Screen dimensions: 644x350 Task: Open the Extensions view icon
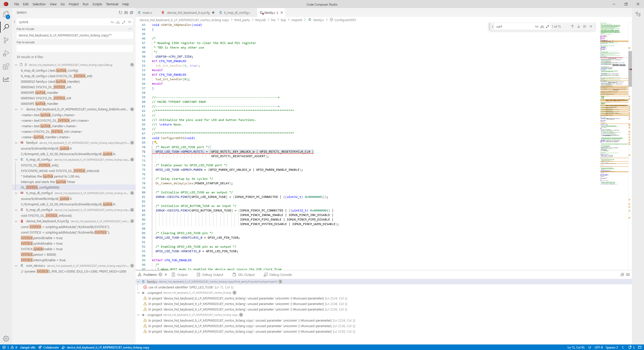click(x=6, y=66)
